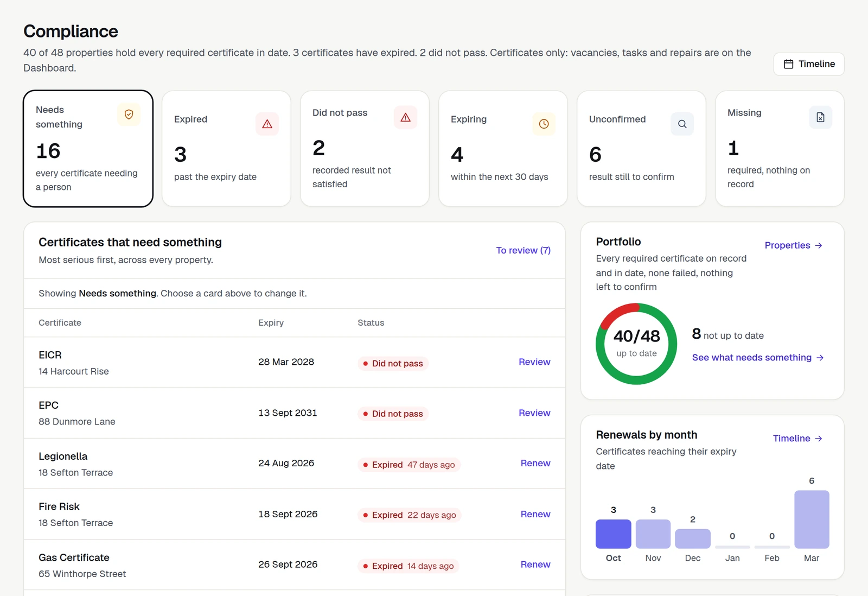
Task: Select the Missing summary card
Action: [x=780, y=149]
